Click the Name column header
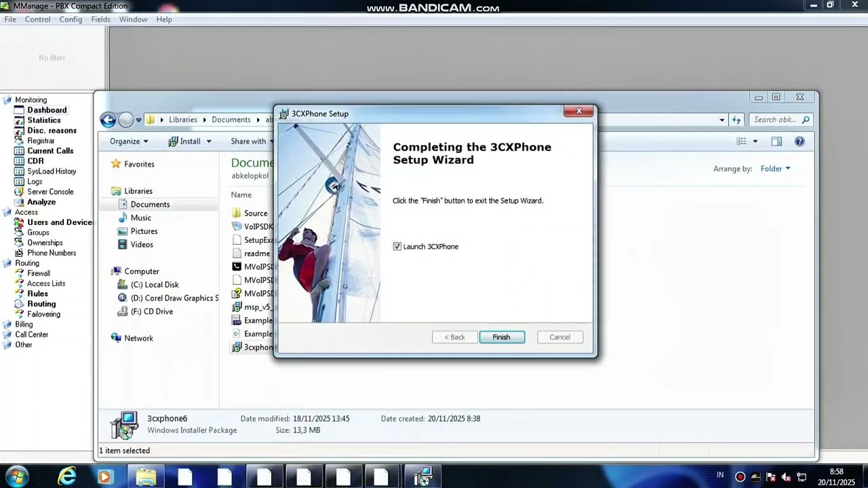 tap(241, 195)
